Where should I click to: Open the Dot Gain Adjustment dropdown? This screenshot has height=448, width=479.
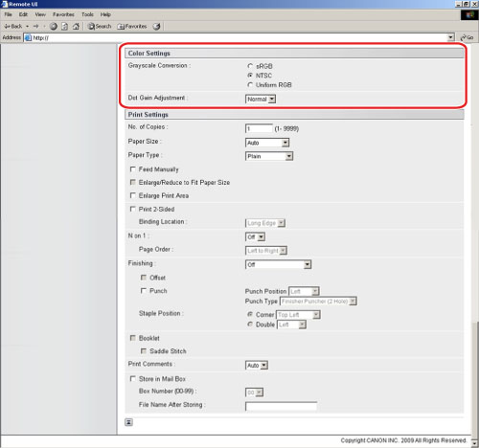click(261, 100)
